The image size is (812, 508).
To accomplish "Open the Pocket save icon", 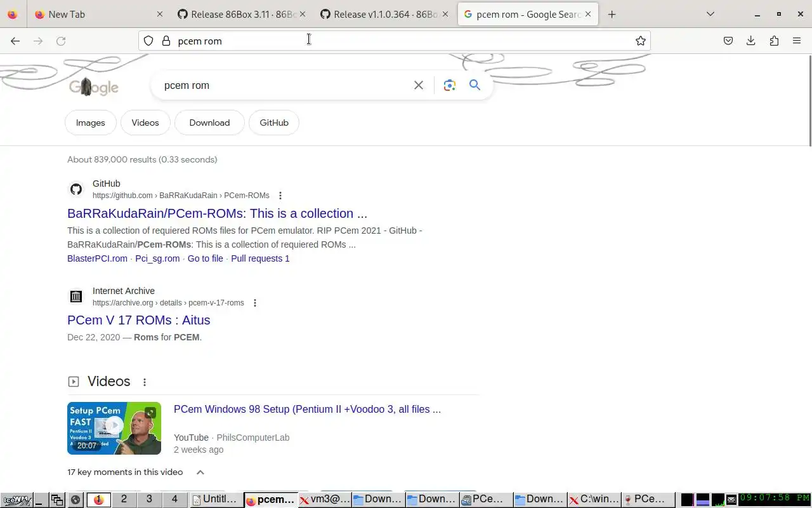I will 728,41.
